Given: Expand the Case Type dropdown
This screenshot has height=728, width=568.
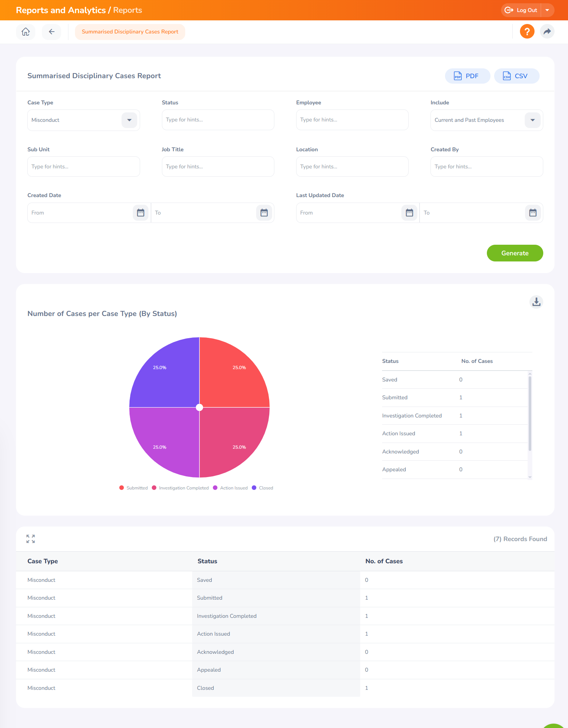Looking at the screenshot, I should (129, 120).
